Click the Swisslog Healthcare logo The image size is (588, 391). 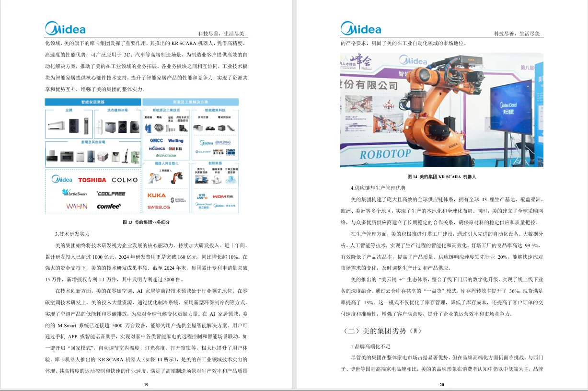179,200
